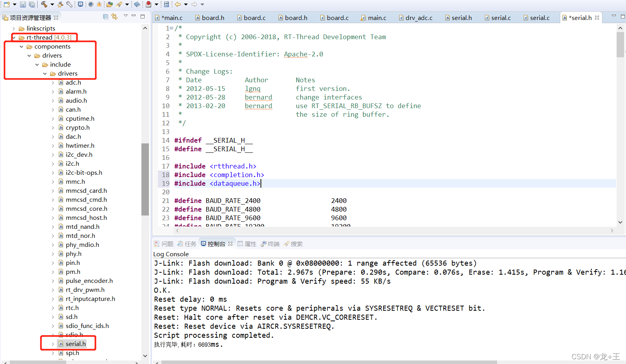Open the 问题 (Problems) tab
This screenshot has width=626, height=364.
164,244
